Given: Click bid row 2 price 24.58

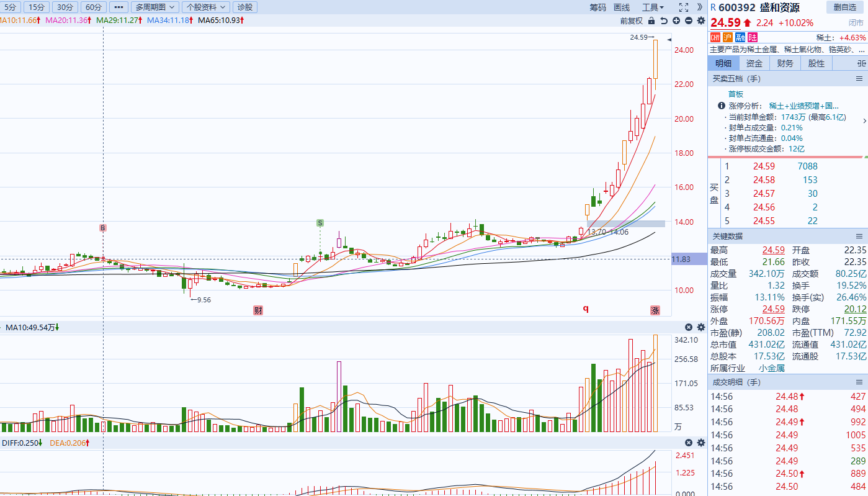Looking at the screenshot, I should pos(764,180).
